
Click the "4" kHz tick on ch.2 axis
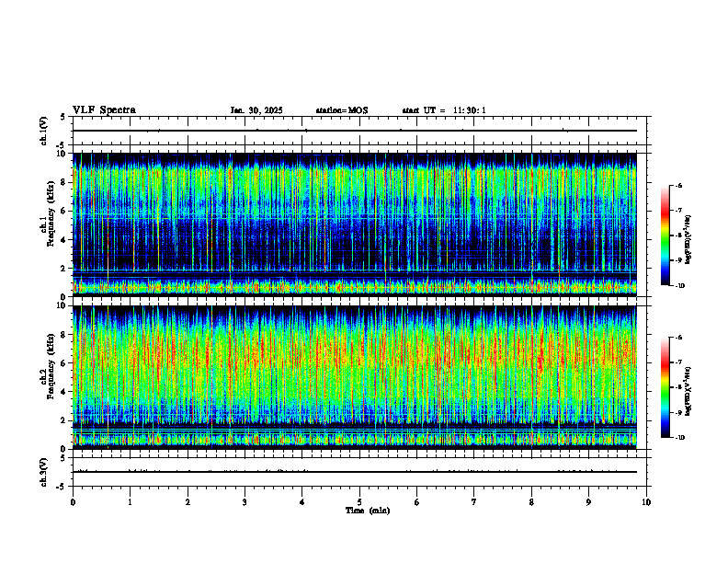pos(64,392)
